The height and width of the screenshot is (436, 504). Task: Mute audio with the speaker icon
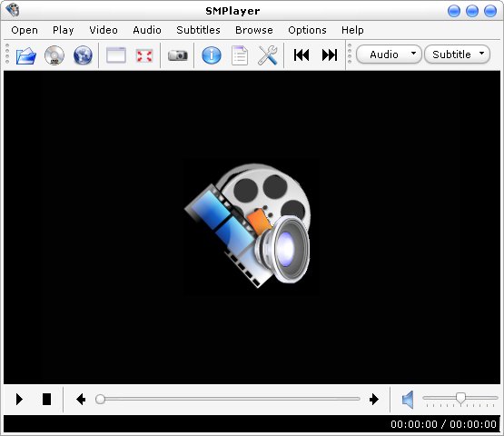[x=408, y=400]
